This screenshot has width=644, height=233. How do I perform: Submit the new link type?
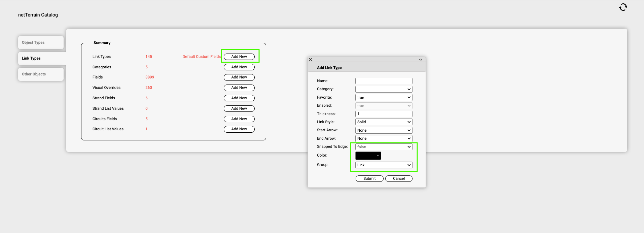pyautogui.click(x=369, y=178)
